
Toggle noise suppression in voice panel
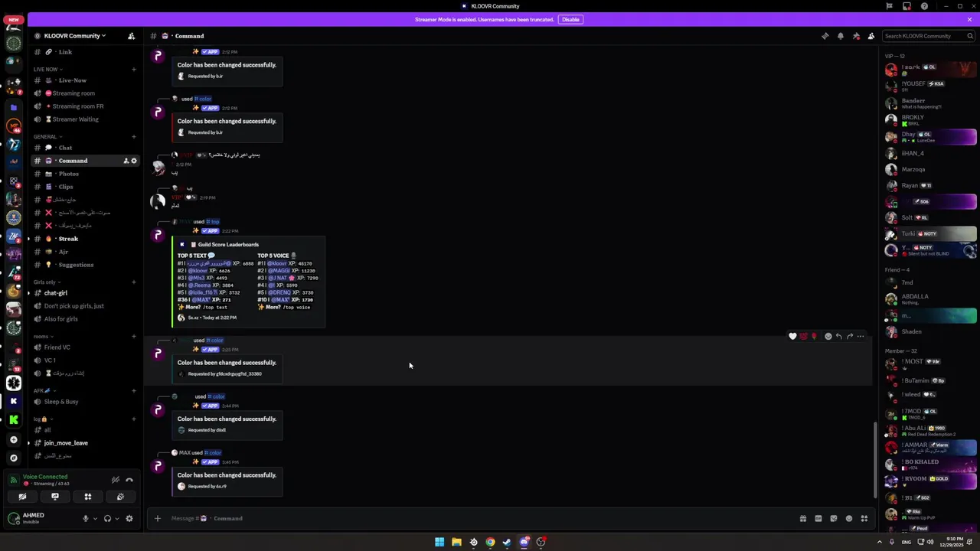coord(115,480)
